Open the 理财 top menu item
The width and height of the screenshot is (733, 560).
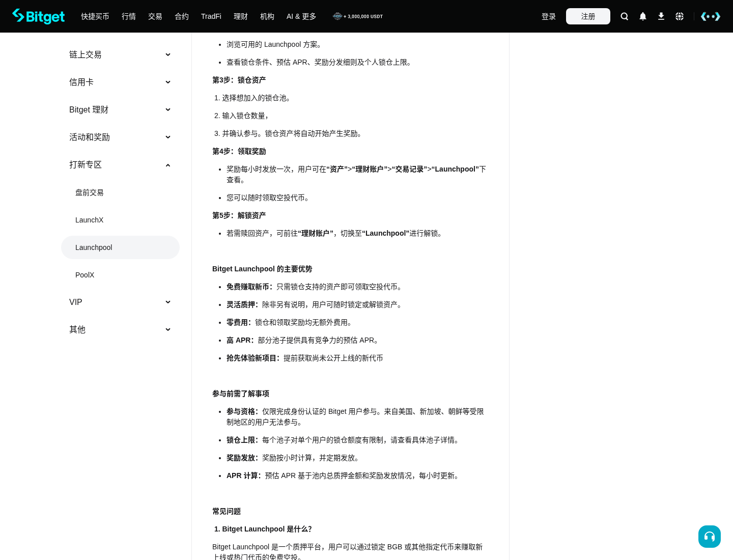click(x=241, y=16)
